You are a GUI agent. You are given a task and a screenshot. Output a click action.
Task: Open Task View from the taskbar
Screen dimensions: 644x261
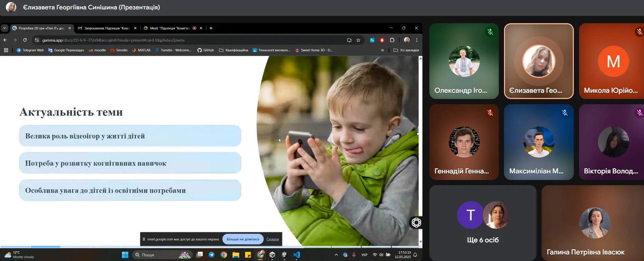(x=199, y=255)
